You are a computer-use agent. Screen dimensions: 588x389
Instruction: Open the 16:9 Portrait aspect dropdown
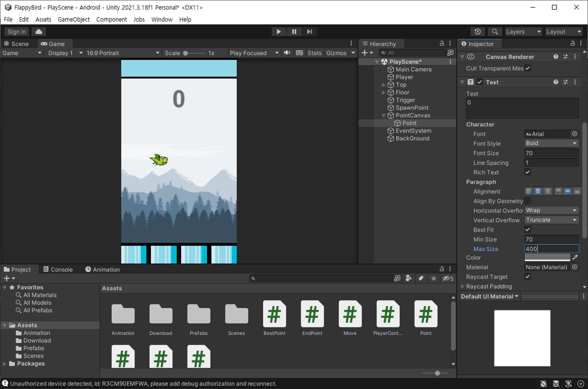pyautogui.click(x=123, y=53)
